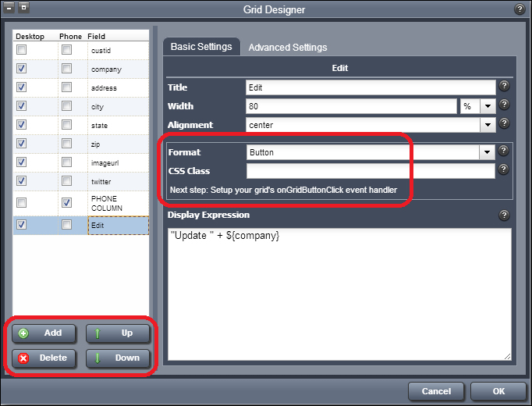Show help for CSS Class field
This screenshot has width=532, height=406.
click(x=505, y=169)
